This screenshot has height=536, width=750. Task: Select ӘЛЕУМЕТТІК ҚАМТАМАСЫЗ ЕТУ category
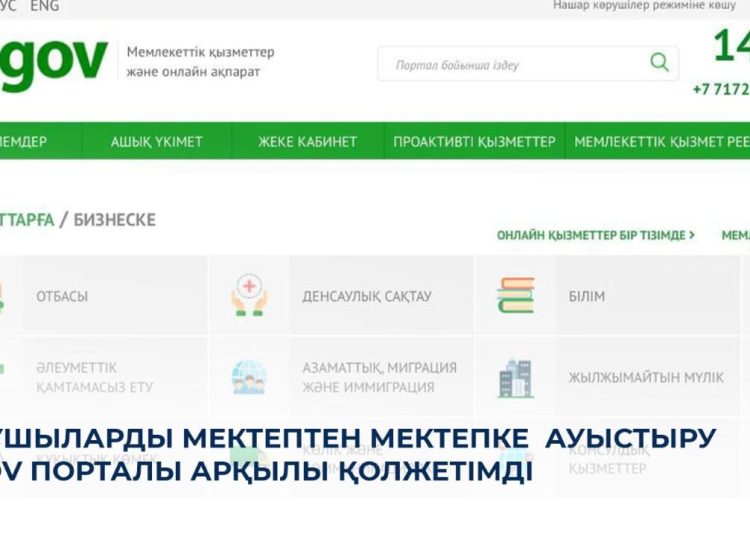click(x=94, y=377)
